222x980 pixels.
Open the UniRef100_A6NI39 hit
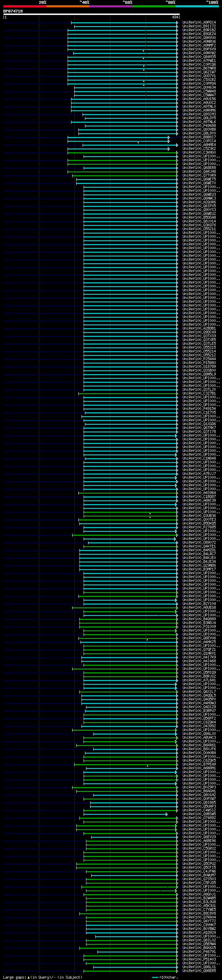(199, 500)
